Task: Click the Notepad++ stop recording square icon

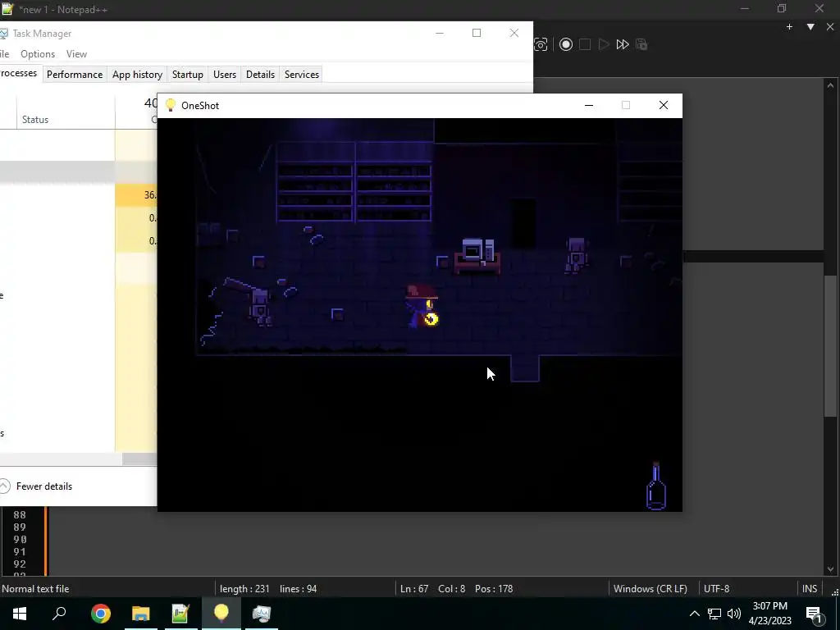Action: [585, 44]
